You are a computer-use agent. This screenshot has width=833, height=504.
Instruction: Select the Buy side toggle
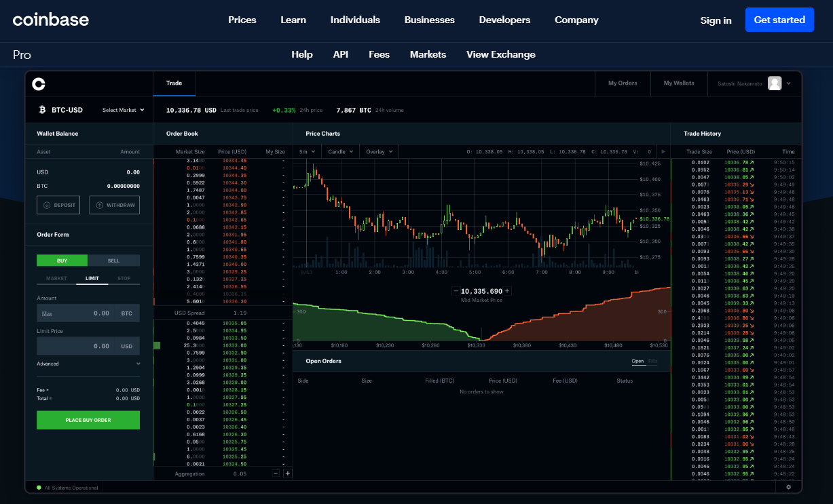(x=62, y=260)
